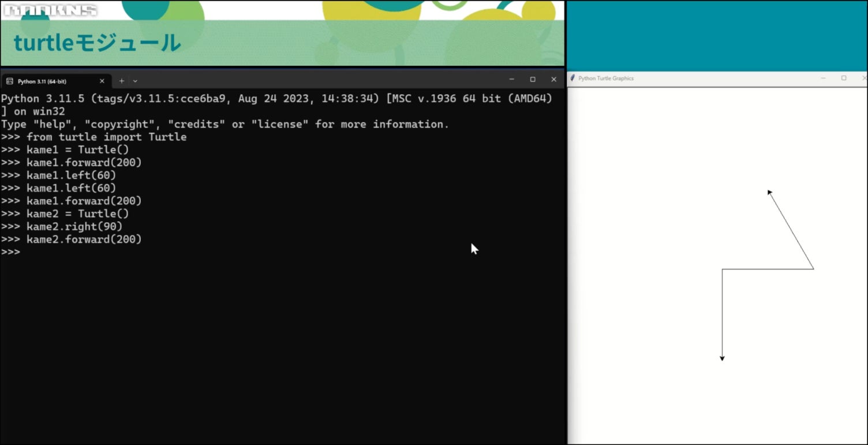This screenshot has height=445, width=868.
Task: Maximize the terminal window
Action: (533, 80)
